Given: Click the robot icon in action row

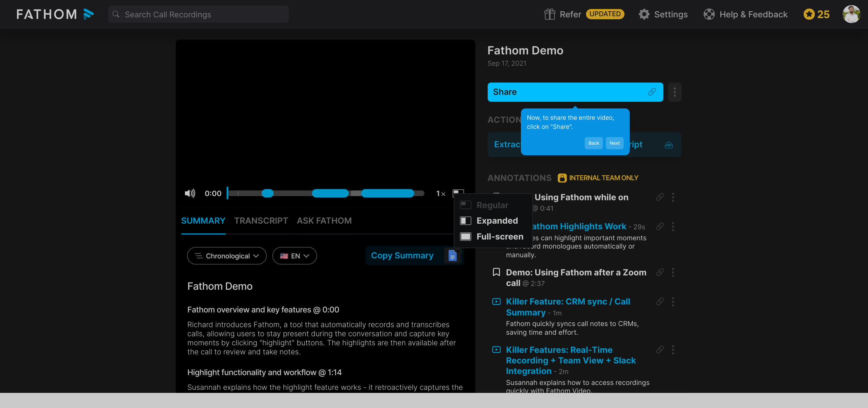Looking at the screenshot, I should click(669, 145).
